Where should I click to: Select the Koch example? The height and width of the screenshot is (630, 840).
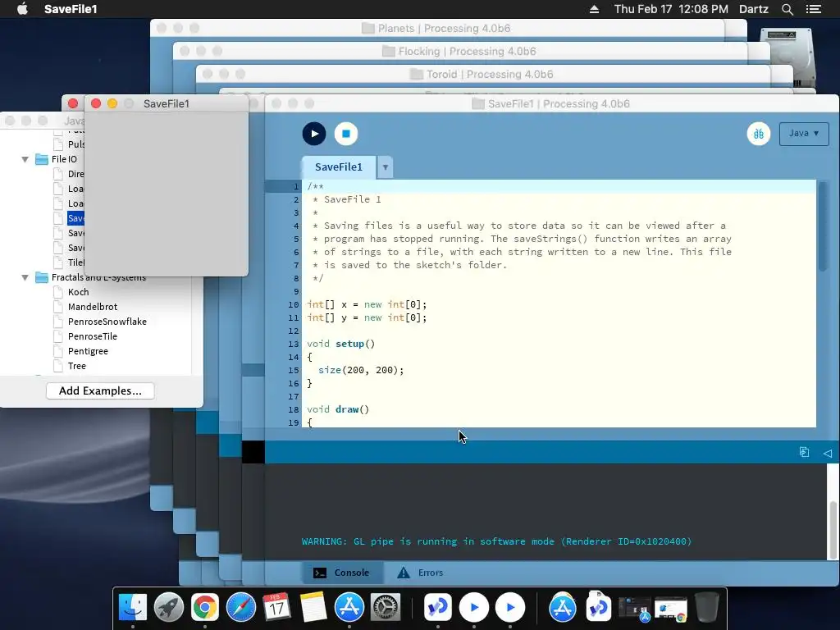point(78,292)
